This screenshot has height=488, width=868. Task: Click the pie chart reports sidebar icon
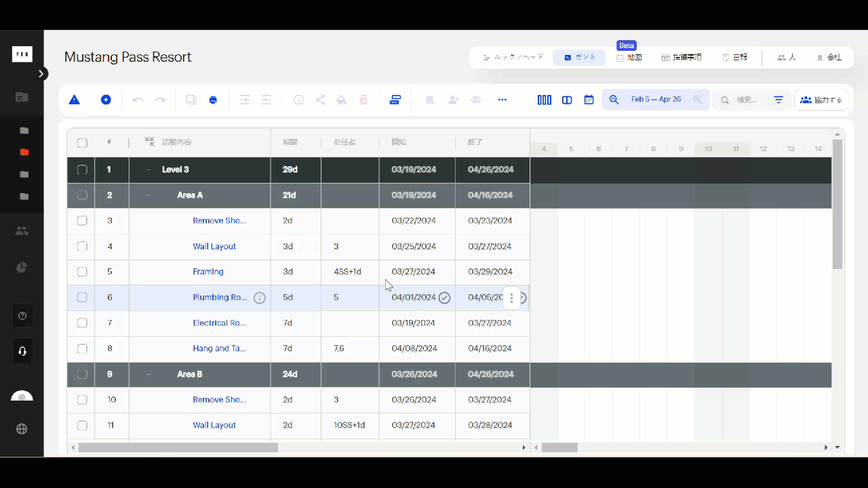click(22, 267)
